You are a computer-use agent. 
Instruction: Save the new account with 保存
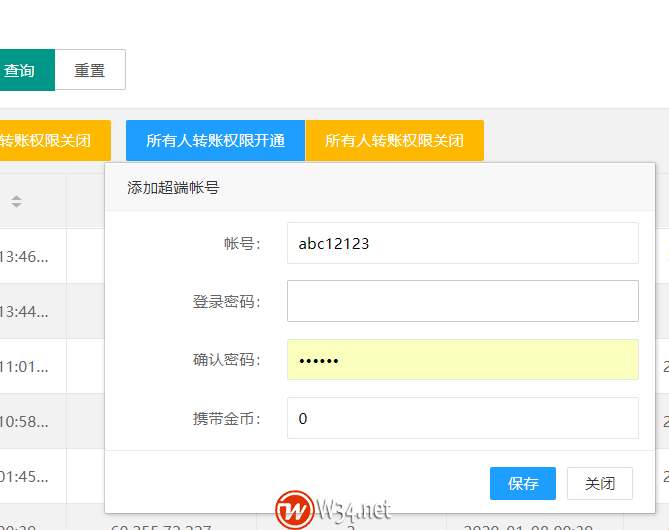tap(523, 484)
